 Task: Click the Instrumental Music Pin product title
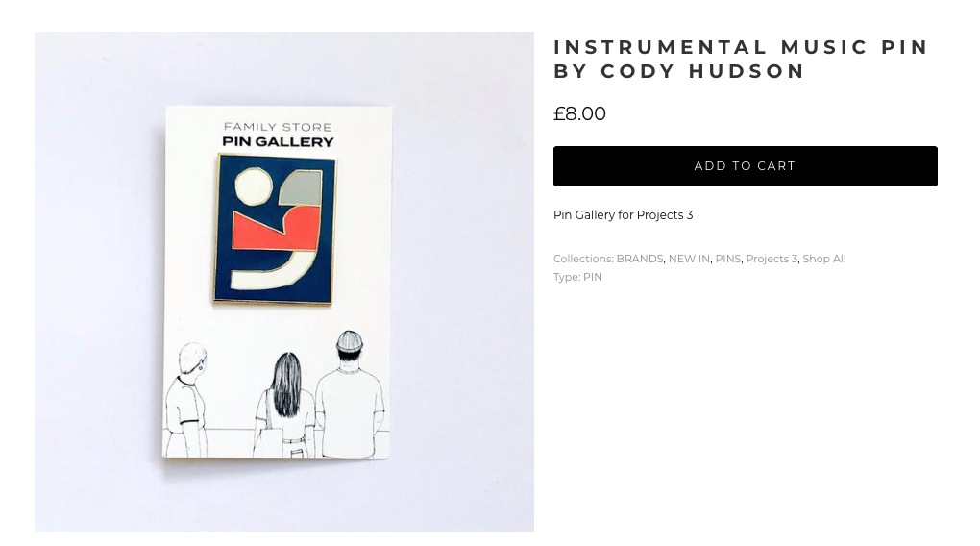741,59
